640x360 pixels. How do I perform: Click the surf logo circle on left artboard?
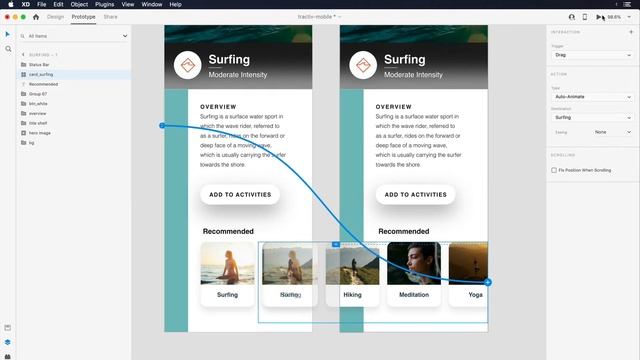[187, 65]
